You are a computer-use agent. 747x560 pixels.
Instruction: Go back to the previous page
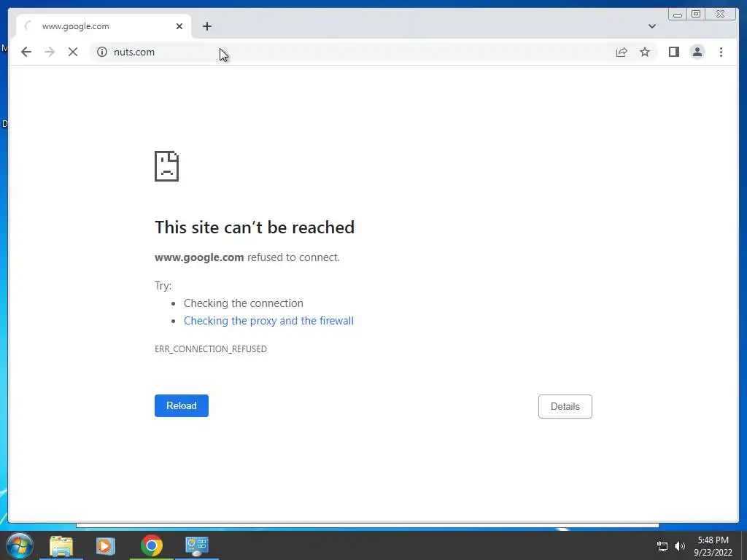(x=26, y=52)
